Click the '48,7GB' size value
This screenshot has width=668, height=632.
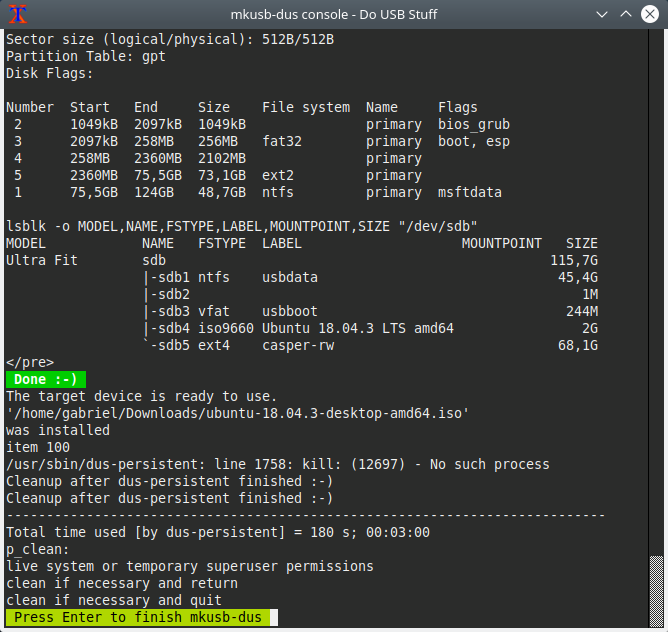[222, 192]
